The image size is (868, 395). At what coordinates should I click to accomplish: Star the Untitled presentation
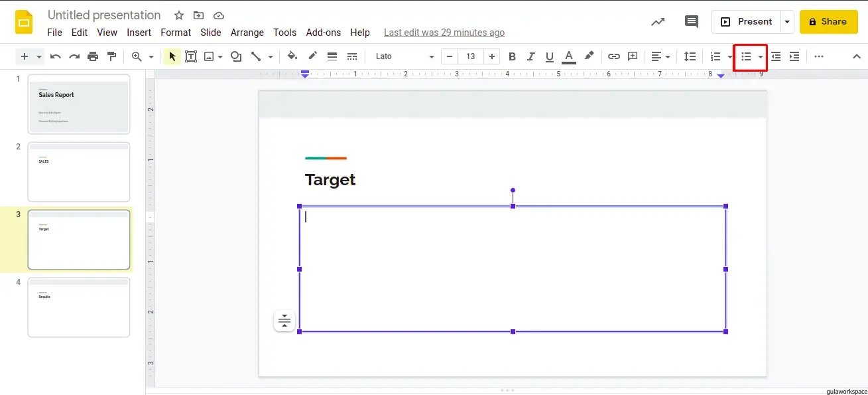tap(179, 15)
